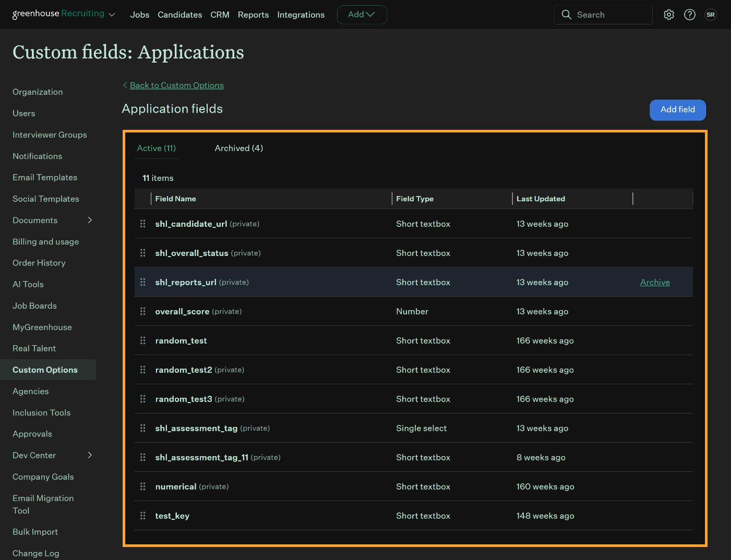Open the SR user avatar menu
The image size is (731, 560).
[x=711, y=15]
